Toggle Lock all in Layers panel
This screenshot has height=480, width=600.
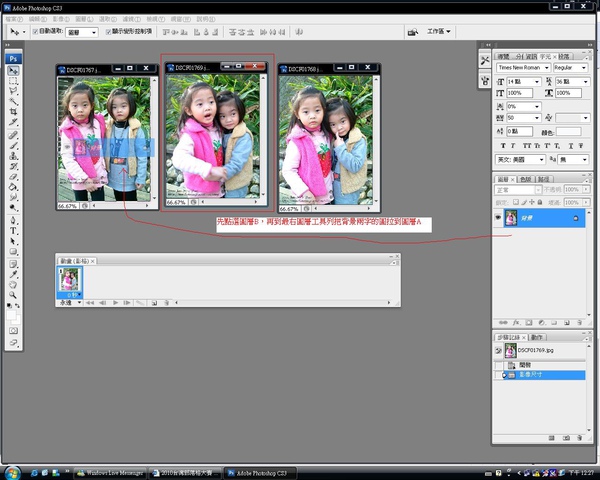tap(540, 202)
